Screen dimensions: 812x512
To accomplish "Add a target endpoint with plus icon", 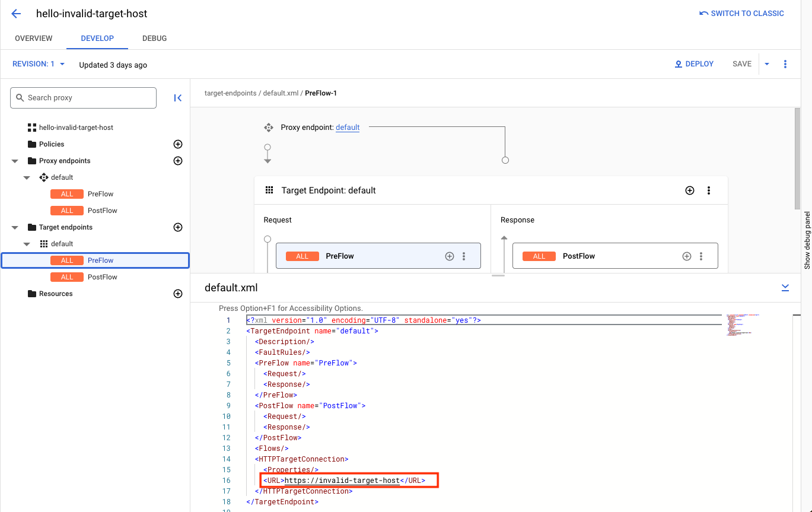I will (177, 227).
